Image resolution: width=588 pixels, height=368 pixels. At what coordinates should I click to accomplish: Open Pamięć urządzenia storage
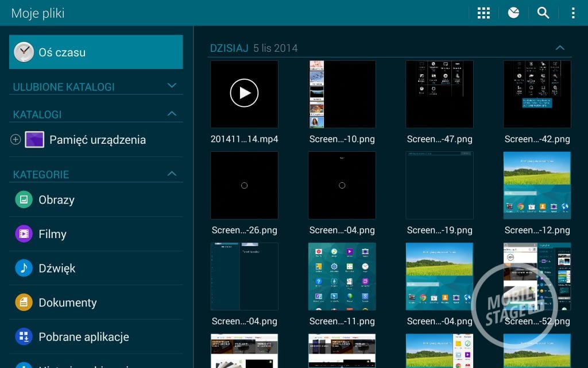point(96,140)
